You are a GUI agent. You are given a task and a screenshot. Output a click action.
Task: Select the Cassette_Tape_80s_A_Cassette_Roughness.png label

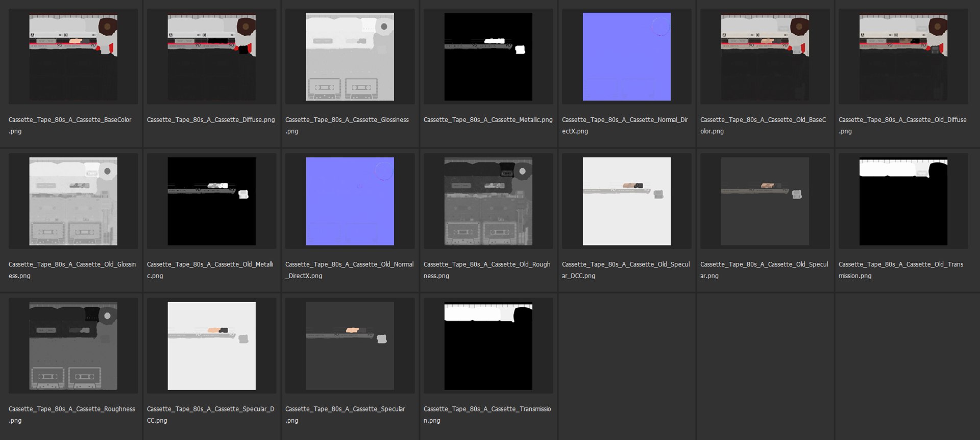(71, 414)
